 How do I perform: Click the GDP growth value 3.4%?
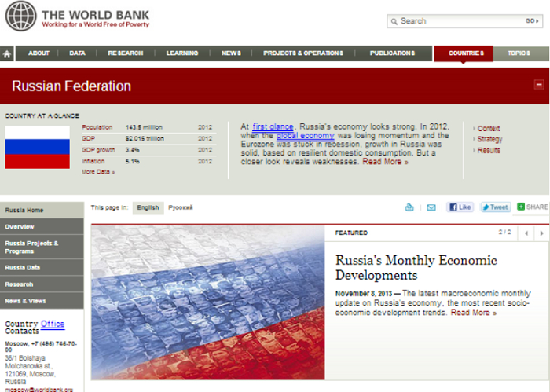point(132,150)
